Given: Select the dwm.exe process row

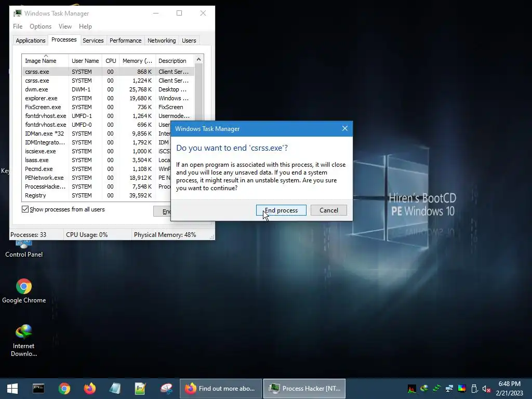Looking at the screenshot, I should click(108, 89).
